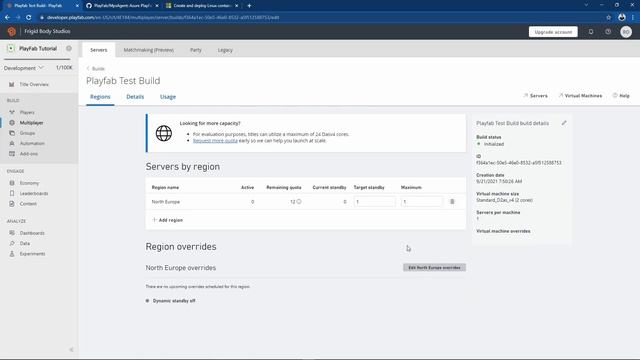Open the help question mark icon
The width and height of the screenshot is (640, 360).
[x=608, y=32]
